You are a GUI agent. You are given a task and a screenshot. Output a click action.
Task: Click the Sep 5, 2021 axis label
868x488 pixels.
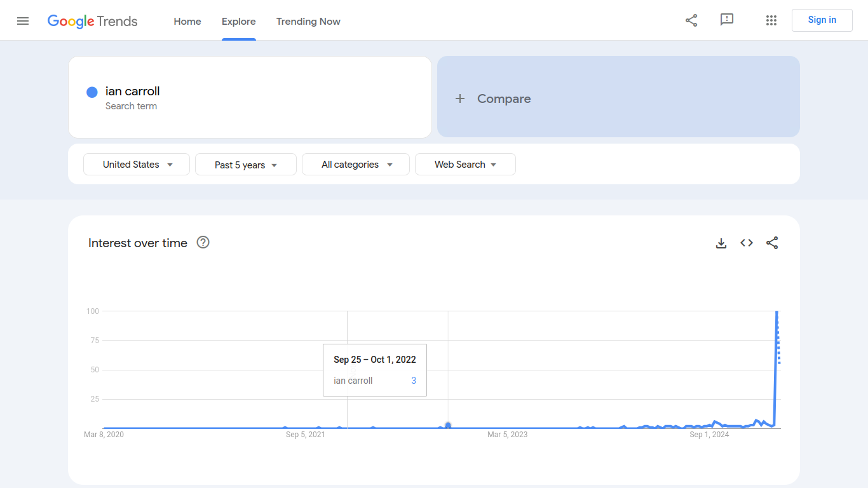(306, 435)
